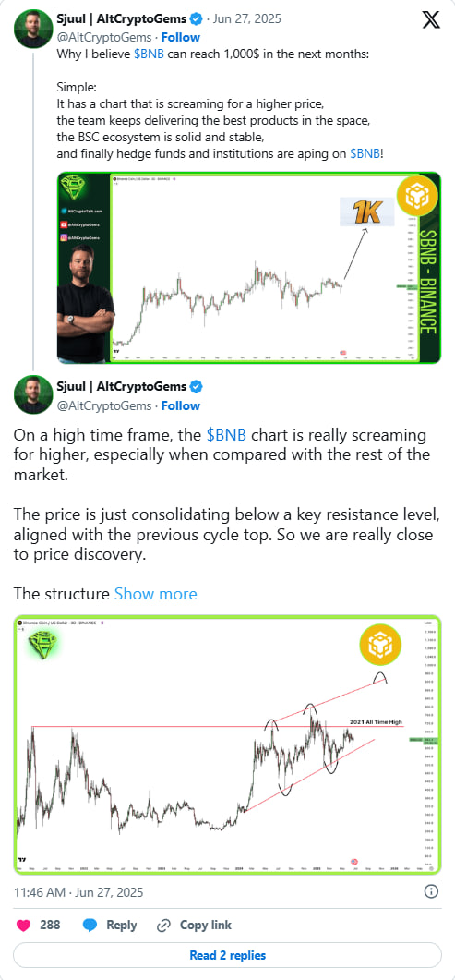The height and width of the screenshot is (980, 455).
Task: Open $BNB cashtag in main tweet text
Action: coord(226,434)
